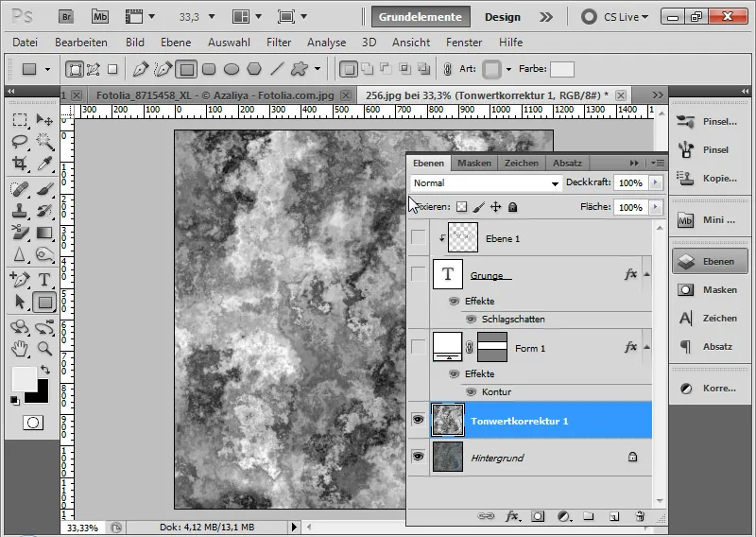Open the Deckkraft opacity slider arrow
756x537 pixels.
pos(655,182)
